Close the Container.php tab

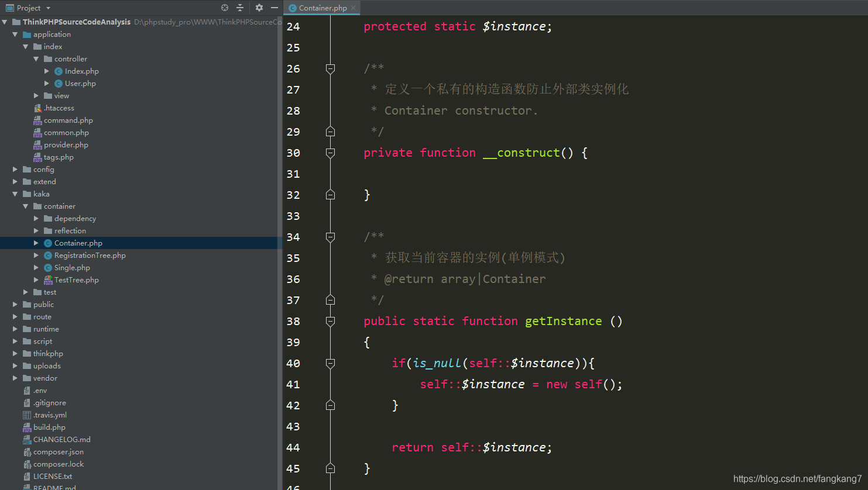pos(354,8)
